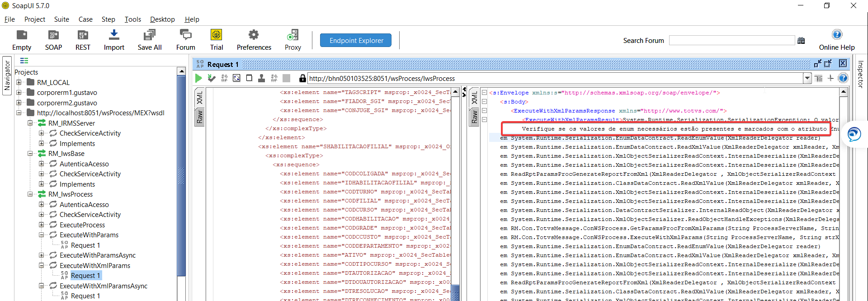The width and height of the screenshot is (868, 301).
Task: Collapse the ExecuteWithXmlParams operation node
Action: click(x=42, y=265)
